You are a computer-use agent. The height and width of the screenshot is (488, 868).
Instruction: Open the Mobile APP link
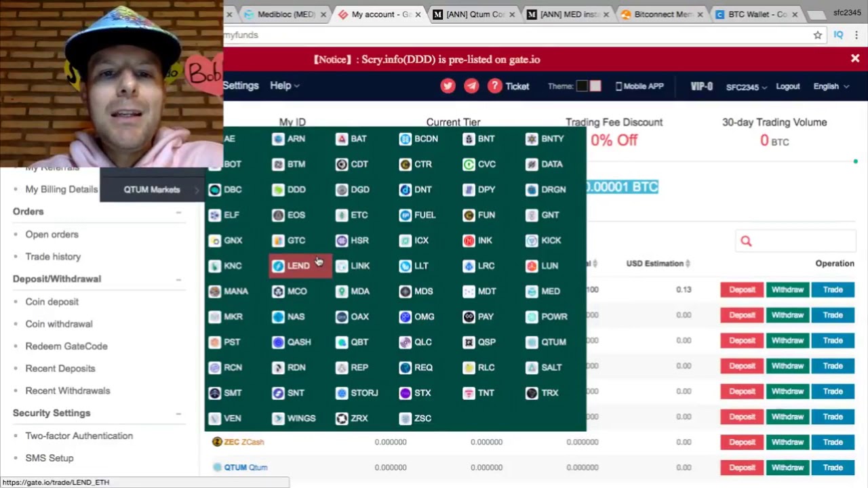click(x=639, y=86)
